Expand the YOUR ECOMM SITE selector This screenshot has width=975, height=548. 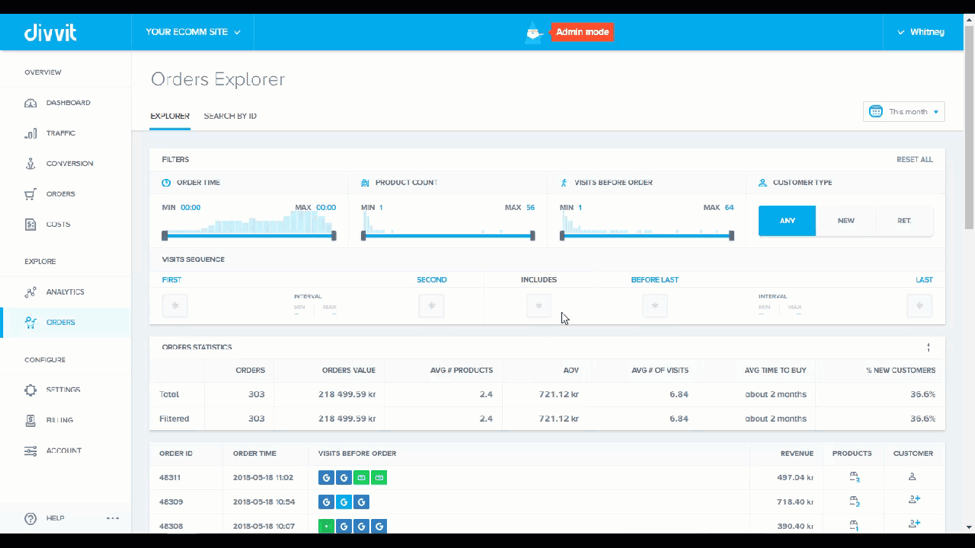click(x=193, y=32)
